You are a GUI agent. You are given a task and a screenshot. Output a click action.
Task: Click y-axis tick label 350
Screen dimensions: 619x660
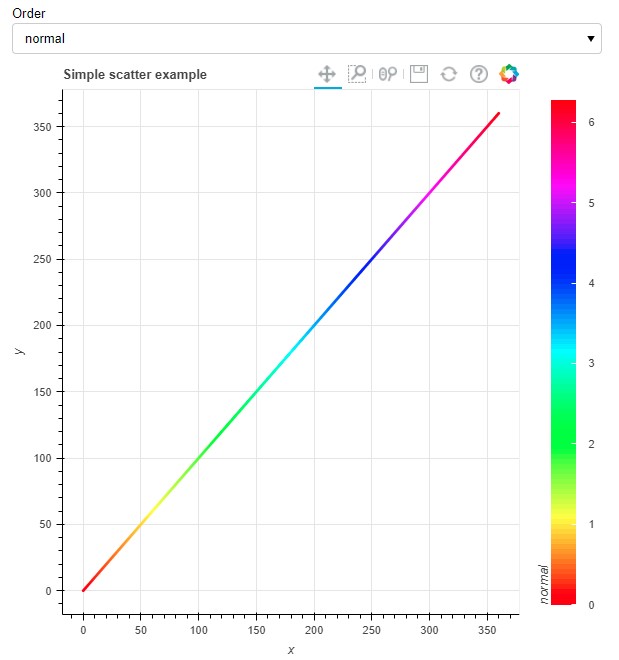(43, 127)
